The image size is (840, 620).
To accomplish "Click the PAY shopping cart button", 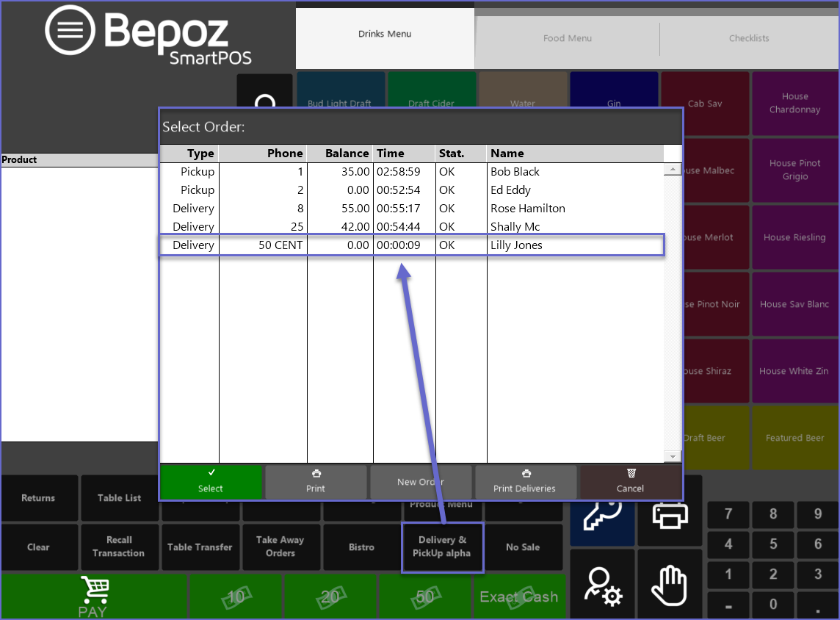I will point(93,596).
